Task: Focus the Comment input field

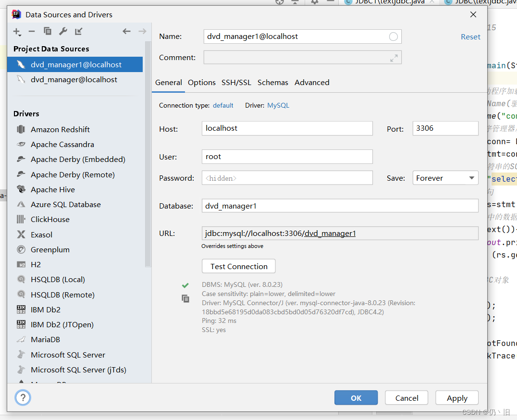Action: point(302,57)
